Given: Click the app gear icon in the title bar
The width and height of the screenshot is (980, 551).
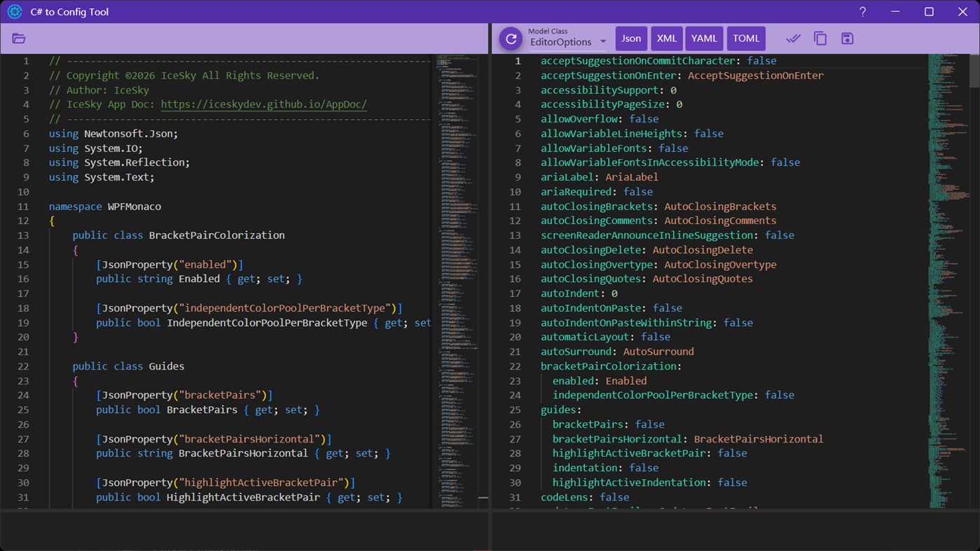Looking at the screenshot, I should click(15, 12).
